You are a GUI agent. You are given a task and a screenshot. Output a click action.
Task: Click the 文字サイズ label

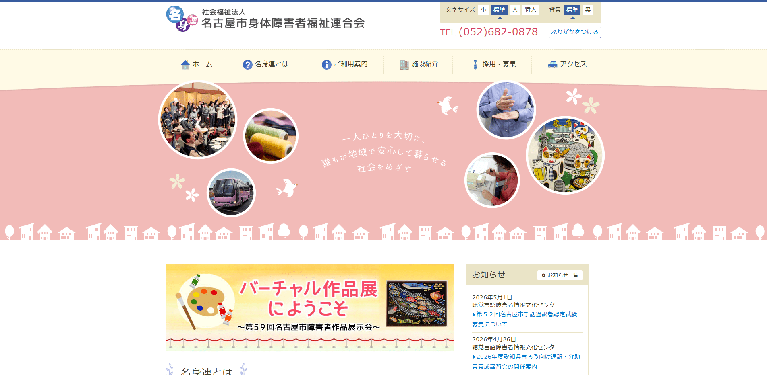click(x=460, y=10)
